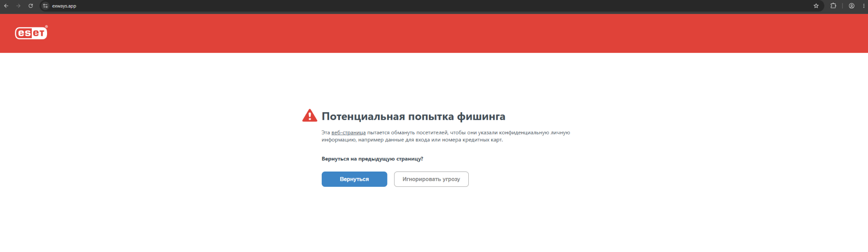Click the Игнорировать угрозу button
Screen dimensions: 868x252
pyautogui.click(x=431, y=179)
